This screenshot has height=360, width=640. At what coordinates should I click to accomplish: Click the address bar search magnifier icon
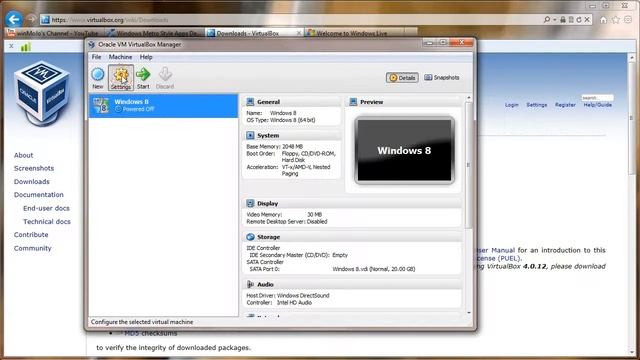(547, 20)
